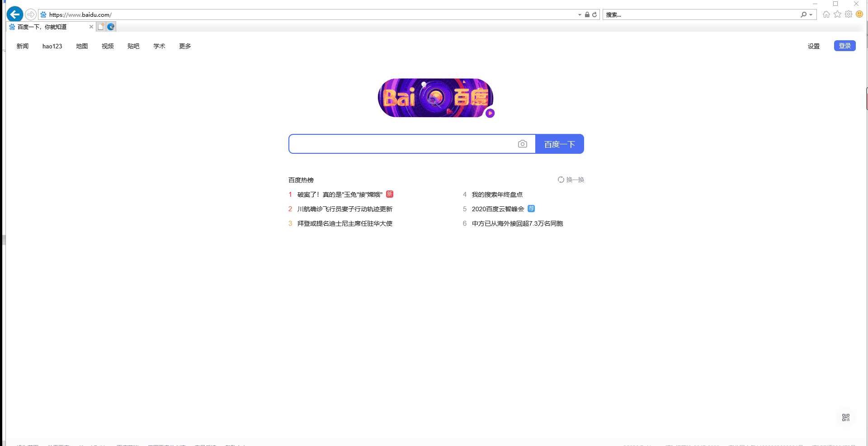Expand the address bar autocomplete dropdown
The height and width of the screenshot is (446, 868).
pyautogui.click(x=580, y=14)
